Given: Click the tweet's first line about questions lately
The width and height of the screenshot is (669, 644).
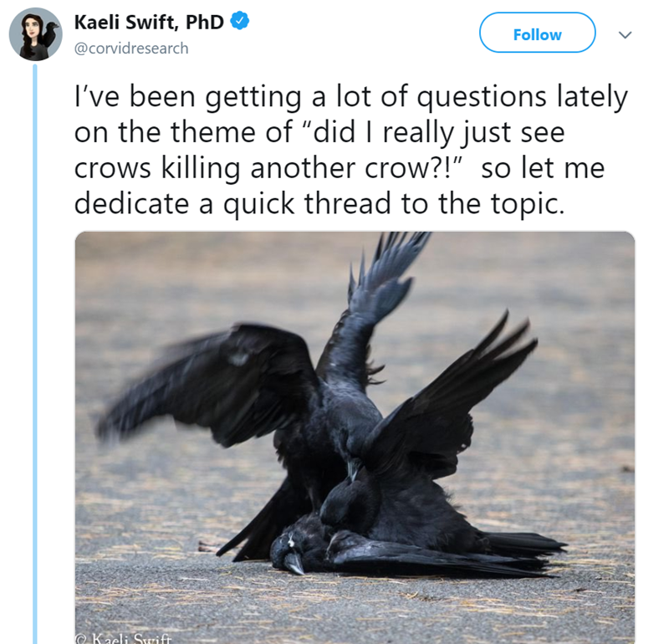Looking at the screenshot, I should click(x=350, y=97).
